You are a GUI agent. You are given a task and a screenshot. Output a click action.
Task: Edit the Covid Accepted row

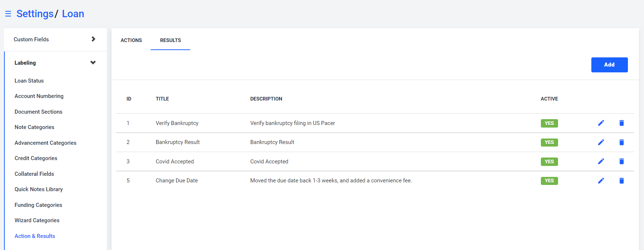[x=601, y=162]
